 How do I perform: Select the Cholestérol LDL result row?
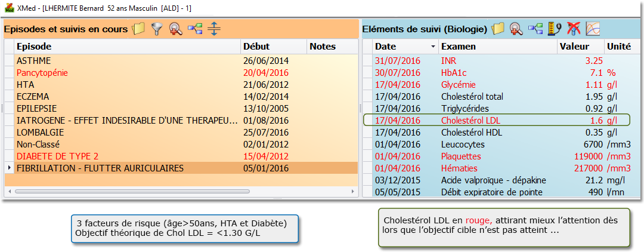[x=471, y=121]
